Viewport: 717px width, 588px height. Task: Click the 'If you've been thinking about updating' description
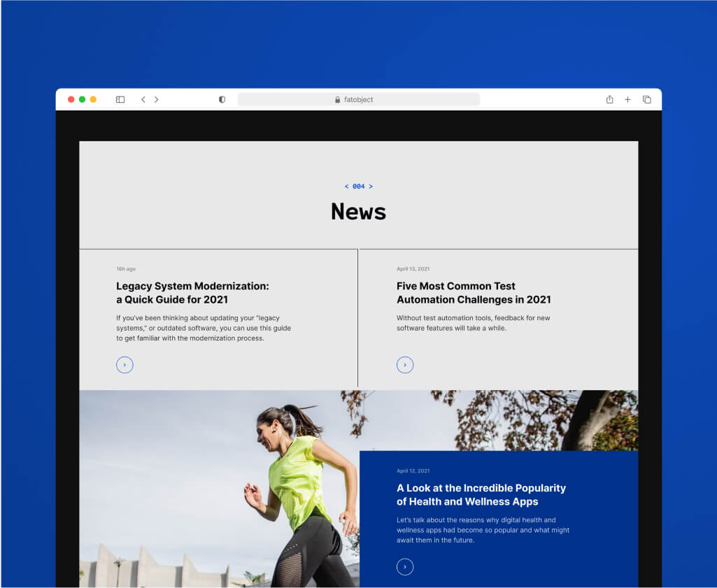point(204,328)
